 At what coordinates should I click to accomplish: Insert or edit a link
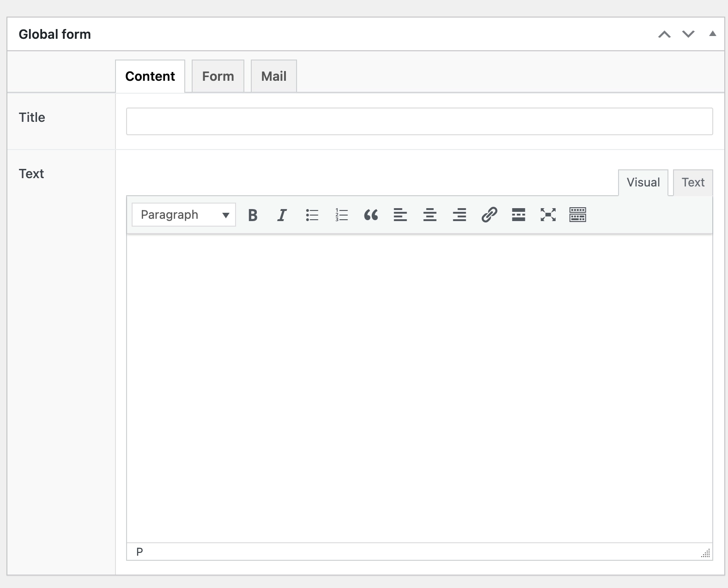click(x=489, y=215)
